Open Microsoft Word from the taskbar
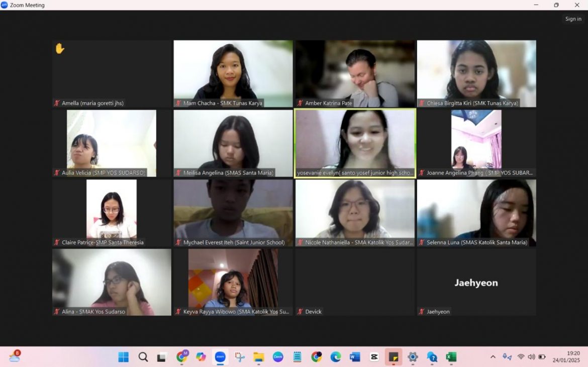The width and height of the screenshot is (588, 367). point(355,357)
